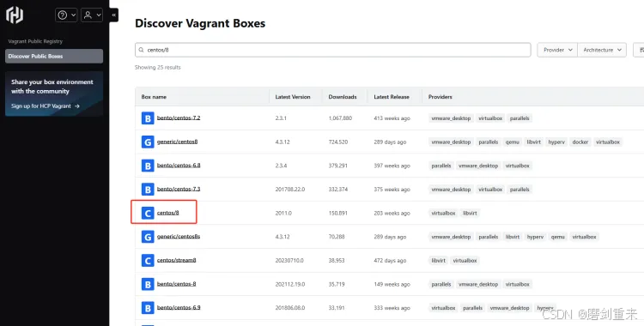Click the B avatar icon for bento/centos-8
644x326 pixels.
148,284
